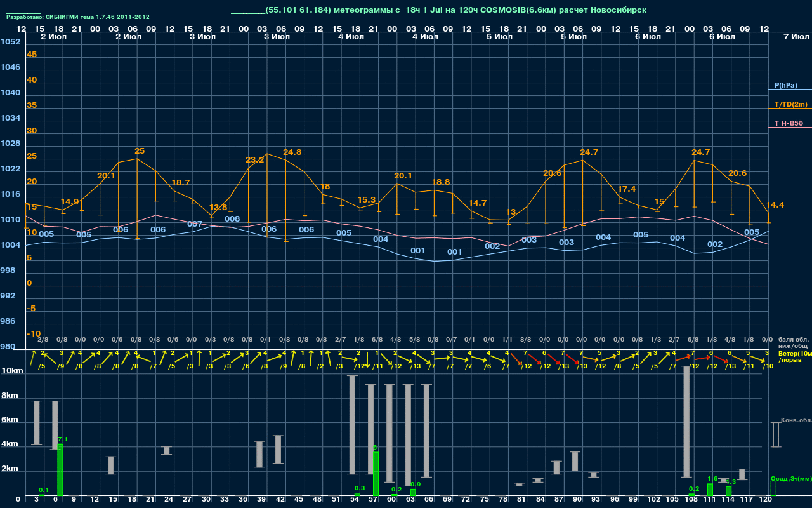
Task: Select the P(hPa) legend label
Action: click(786, 85)
